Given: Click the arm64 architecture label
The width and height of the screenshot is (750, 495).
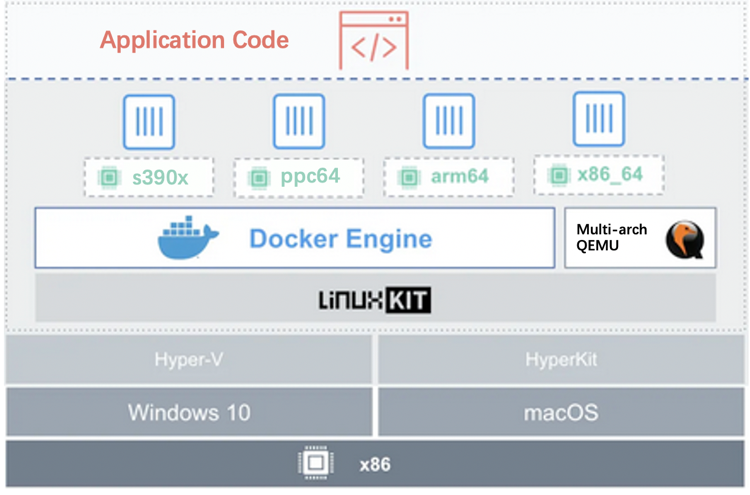Looking at the screenshot, I should [460, 176].
